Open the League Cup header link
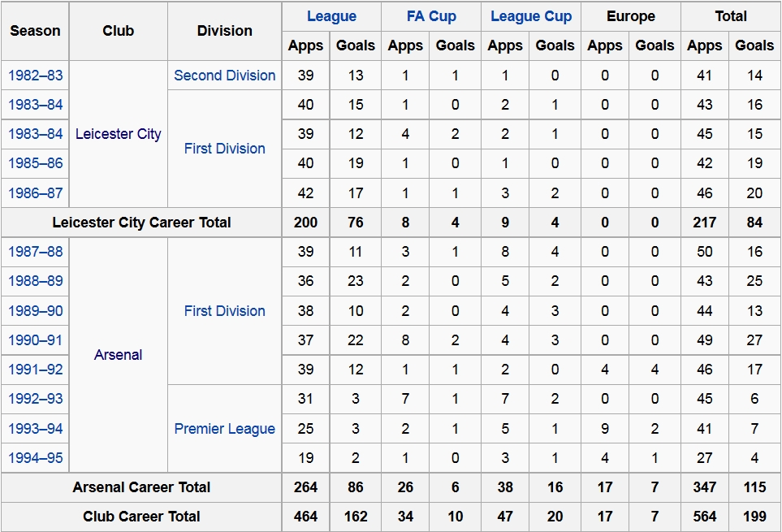The width and height of the screenshot is (782, 532). [531, 16]
